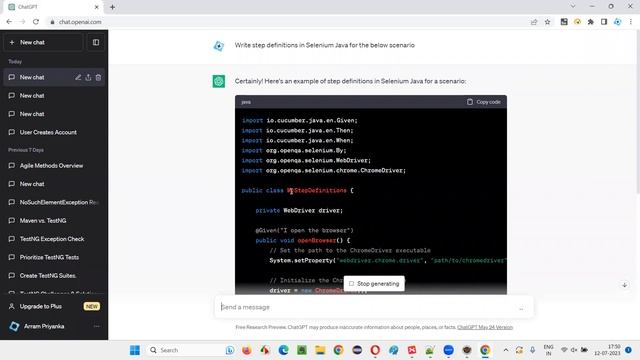Open the Agile Methods Overview chat

click(54, 166)
